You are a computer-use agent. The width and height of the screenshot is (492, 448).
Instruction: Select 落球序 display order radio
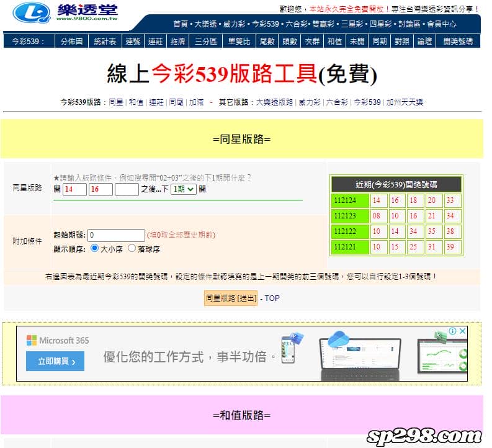click(x=132, y=248)
